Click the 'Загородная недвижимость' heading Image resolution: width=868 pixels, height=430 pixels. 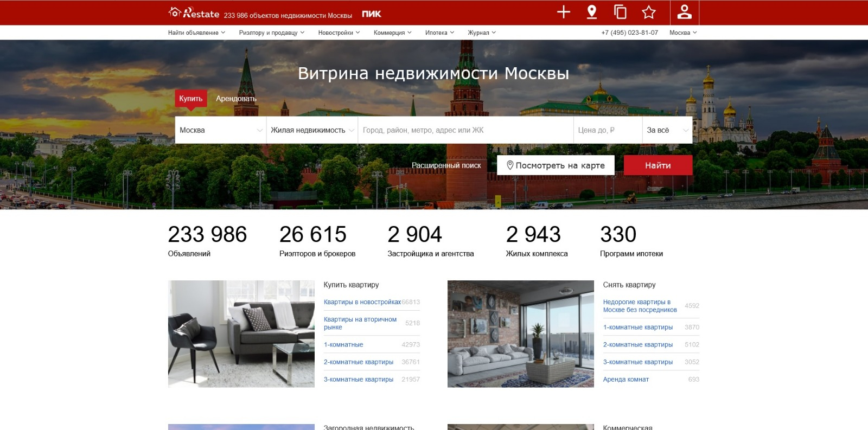tap(369, 427)
